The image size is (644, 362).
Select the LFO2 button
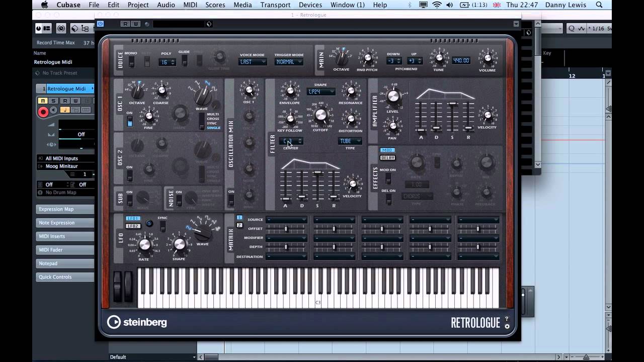tap(133, 226)
